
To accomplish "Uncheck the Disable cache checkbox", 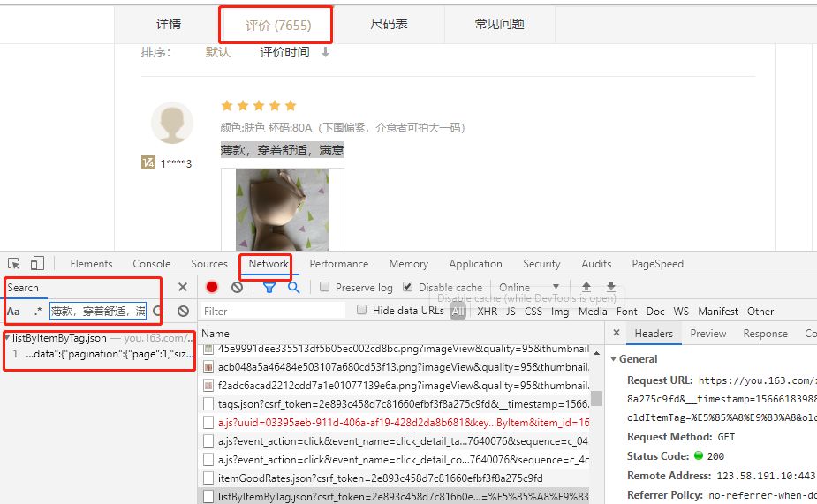I will [x=408, y=287].
